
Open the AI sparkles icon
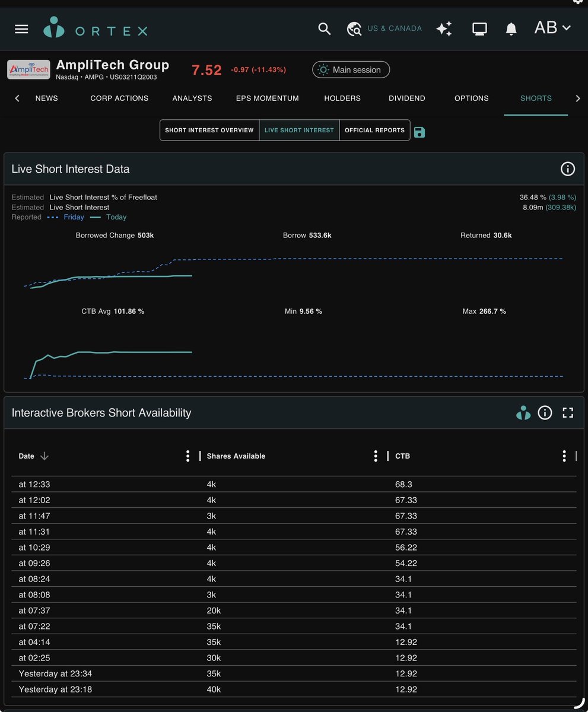tap(444, 28)
